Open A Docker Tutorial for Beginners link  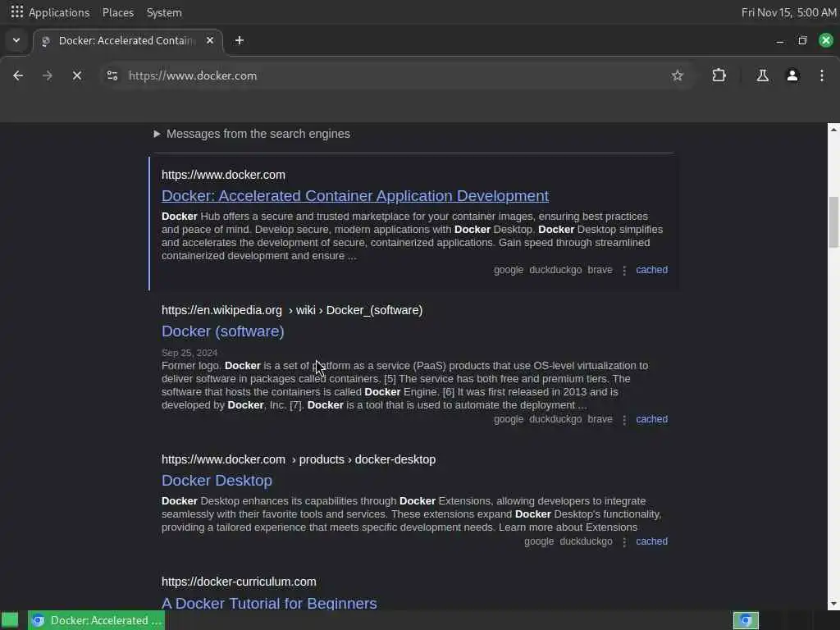(x=269, y=603)
